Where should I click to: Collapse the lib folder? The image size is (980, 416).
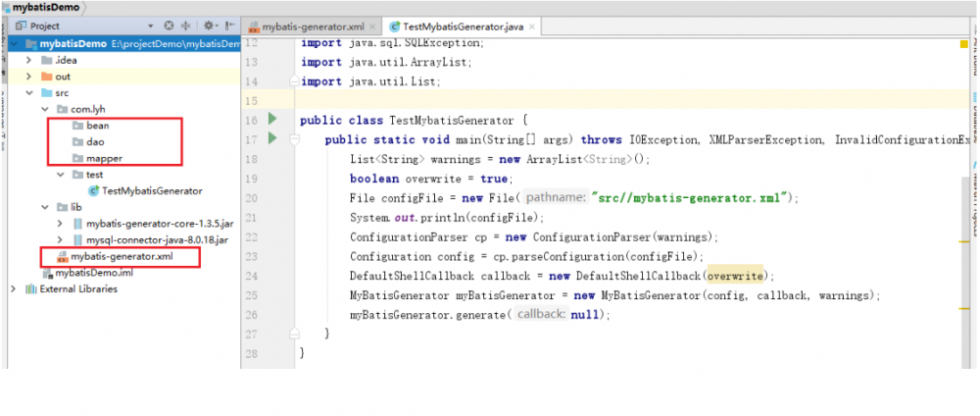pyautogui.click(x=44, y=207)
